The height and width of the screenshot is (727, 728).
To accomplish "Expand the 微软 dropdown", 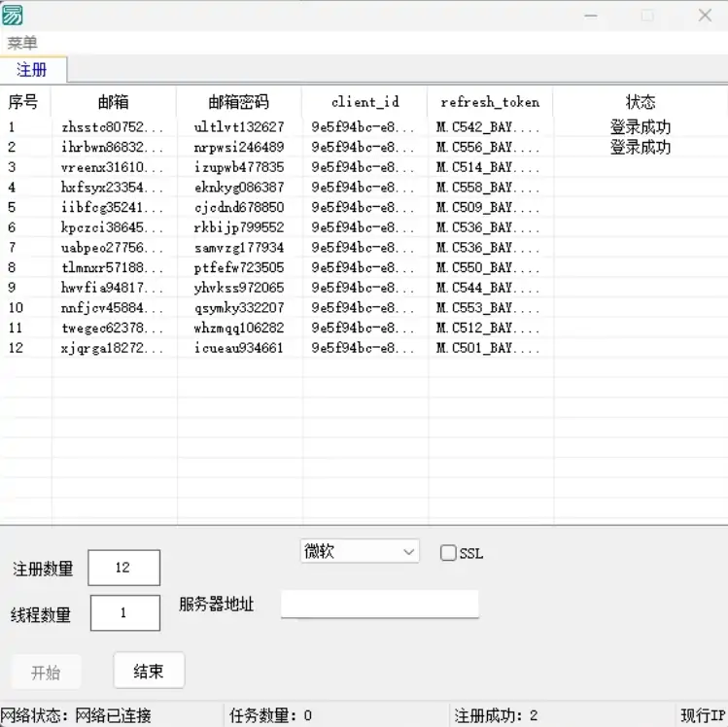I will click(x=360, y=551).
